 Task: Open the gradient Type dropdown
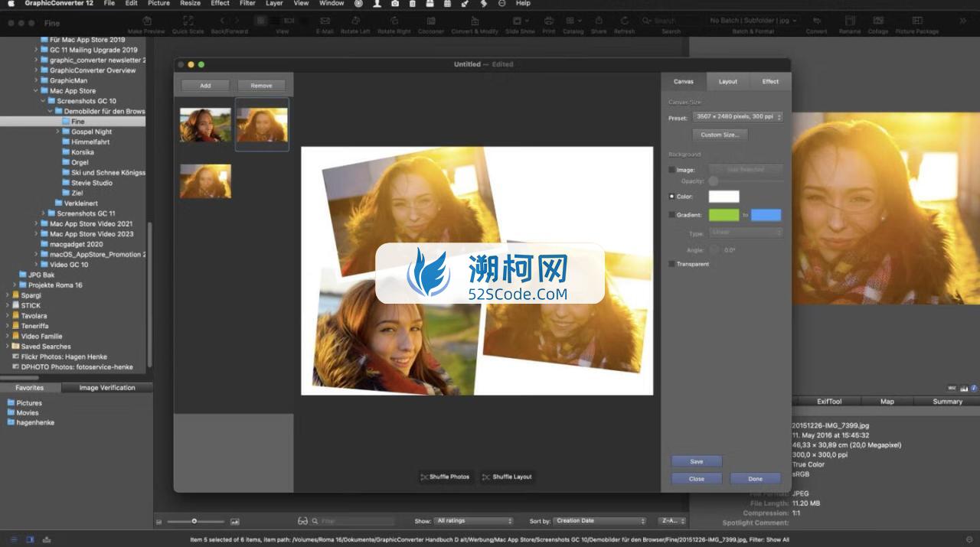click(x=746, y=232)
